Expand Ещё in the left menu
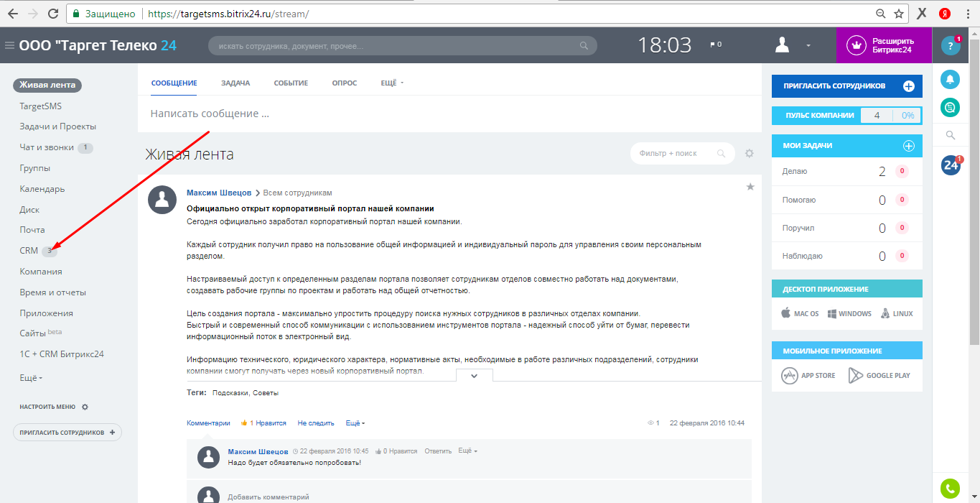This screenshot has height=503, width=980. click(x=31, y=377)
